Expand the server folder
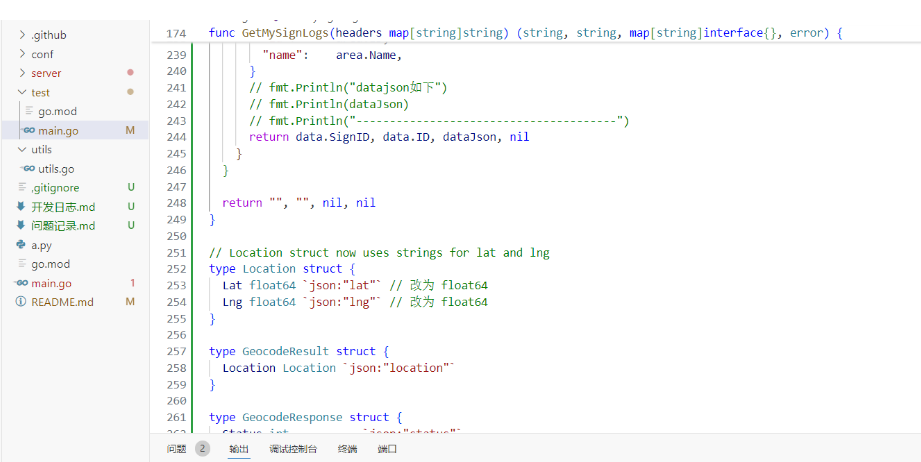Screen dimensions: 921x462 tap(22, 73)
